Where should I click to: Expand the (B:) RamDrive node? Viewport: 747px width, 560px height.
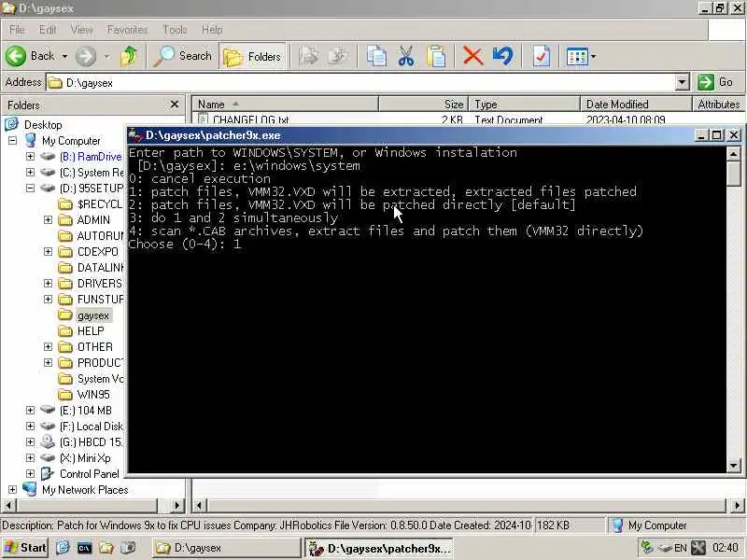(30, 156)
